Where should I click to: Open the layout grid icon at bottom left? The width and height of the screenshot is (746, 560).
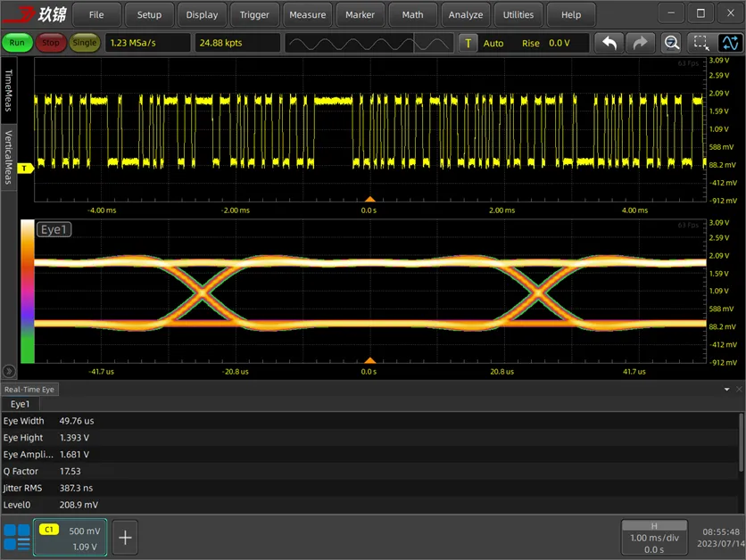click(16, 537)
